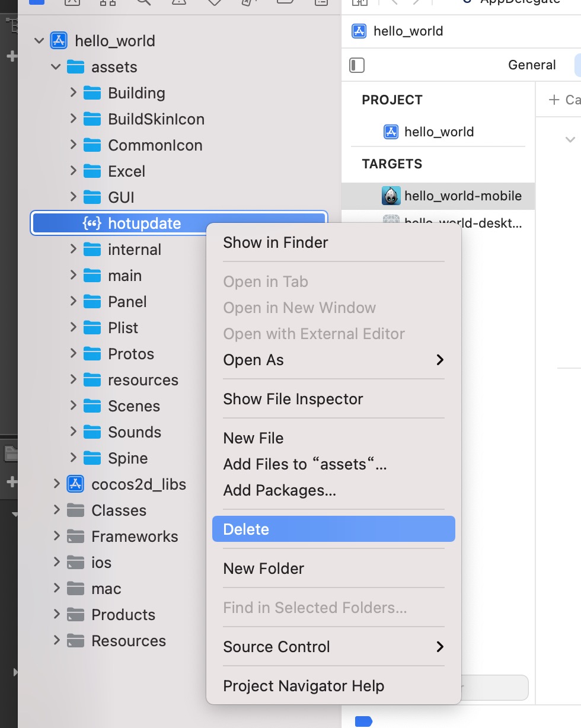Select the resources folder row
This screenshot has width=581, height=728.
click(143, 380)
